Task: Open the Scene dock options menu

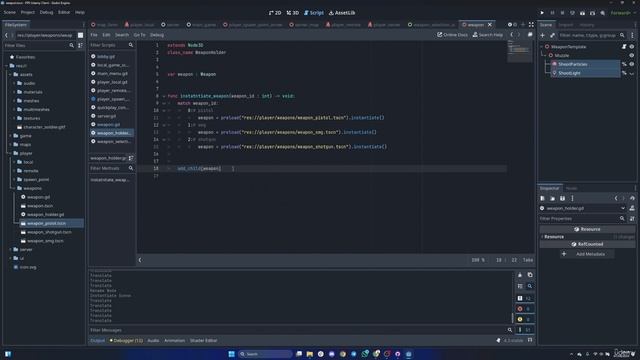Action: coord(633,36)
